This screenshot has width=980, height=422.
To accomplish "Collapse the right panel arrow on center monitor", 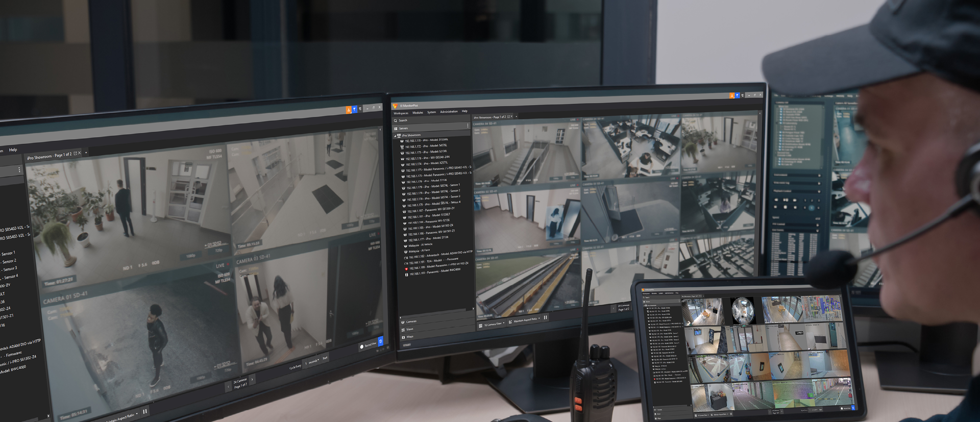I will click(x=760, y=114).
